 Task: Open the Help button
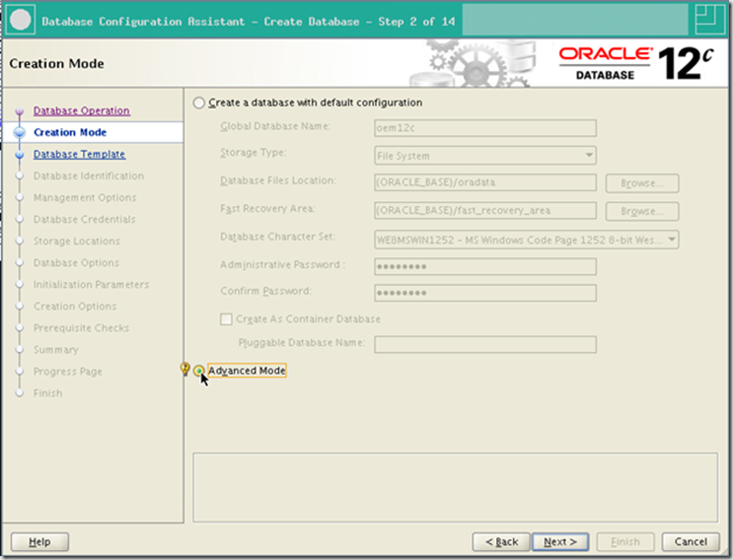point(39,542)
